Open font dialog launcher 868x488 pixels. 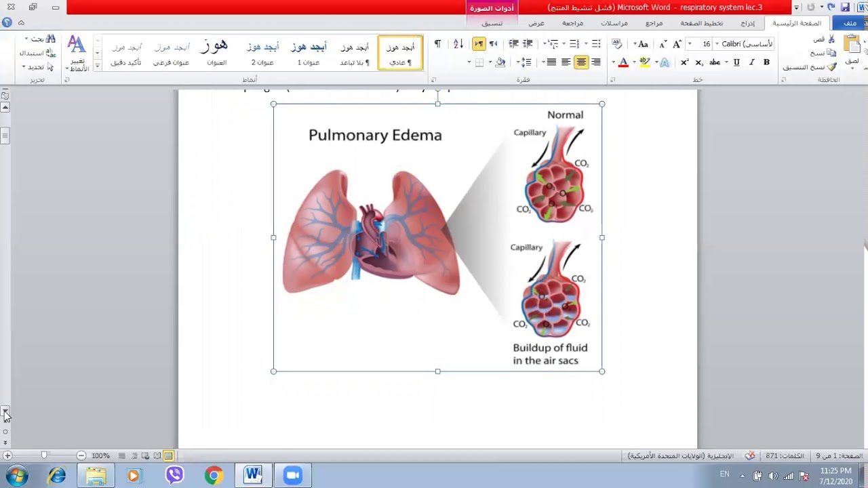(612, 80)
